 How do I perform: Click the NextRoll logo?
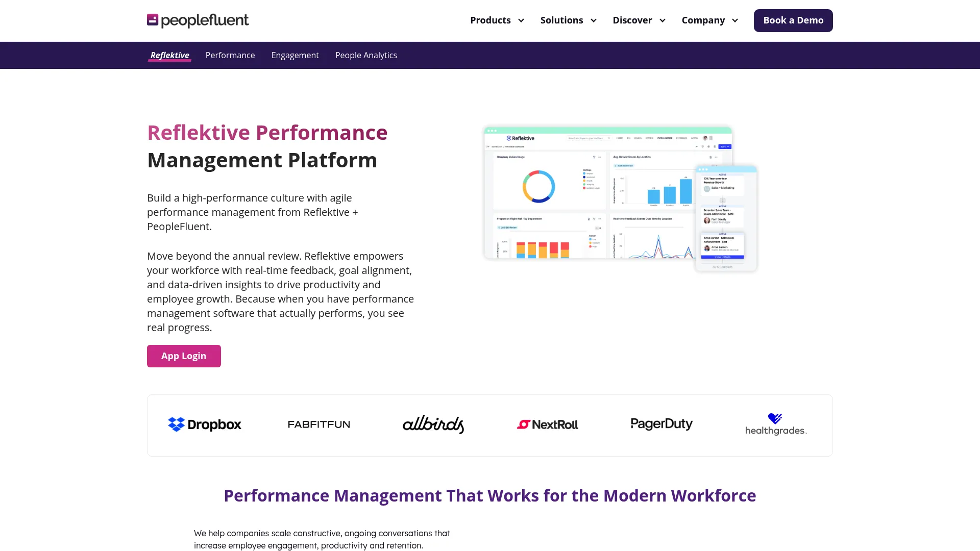548,424
